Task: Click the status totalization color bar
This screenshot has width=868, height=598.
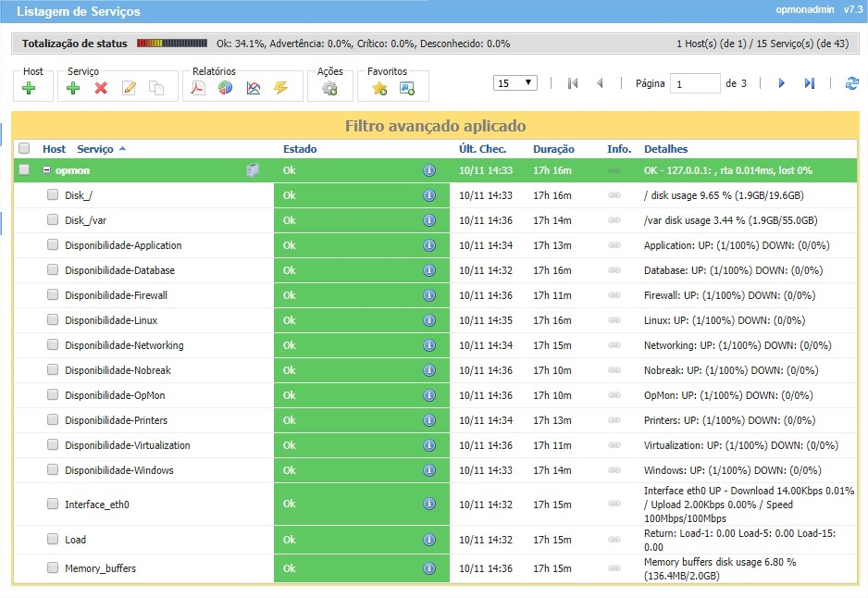Action: coord(172,44)
